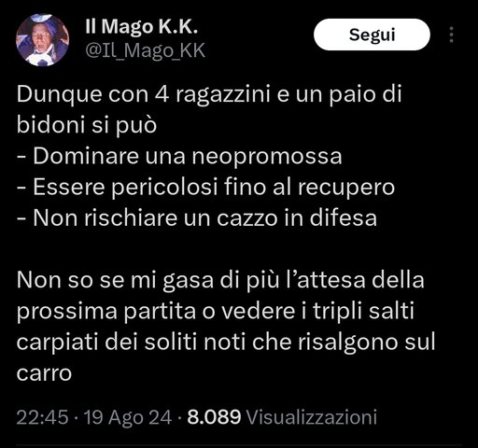Click the word 'recupero' in the tweet
The width and height of the screenshot is (478, 448).
346,189
